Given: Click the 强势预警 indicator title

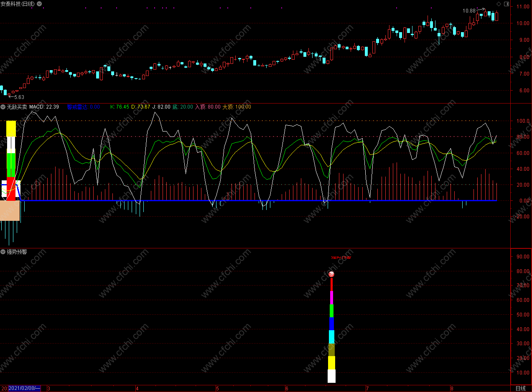Looking at the screenshot, I should coord(17,252).
